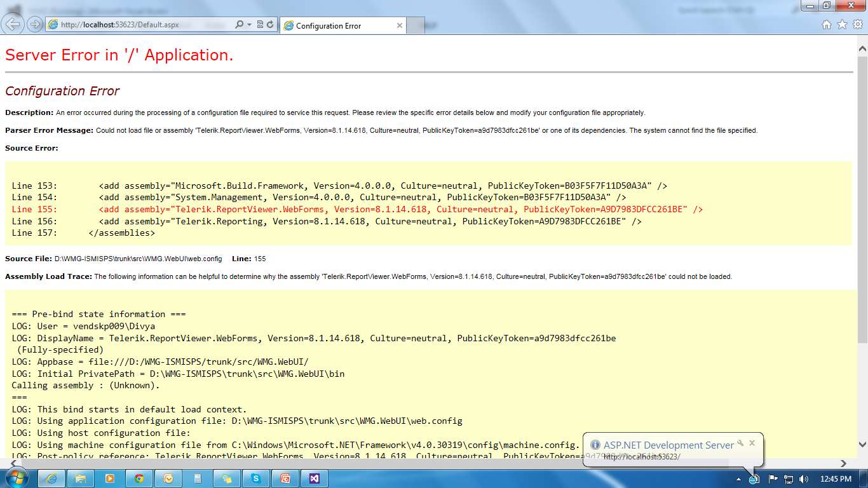
Task: Open Skype from the taskbar
Action: click(x=256, y=478)
